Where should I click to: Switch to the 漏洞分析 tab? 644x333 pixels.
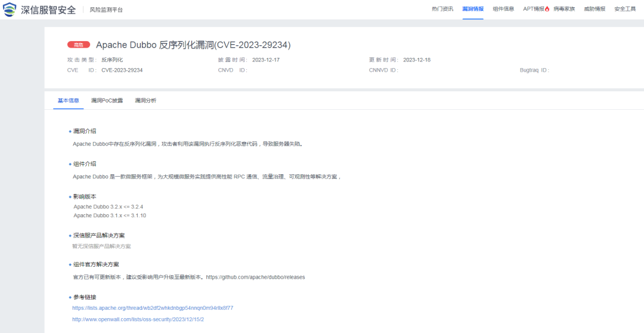[145, 100]
